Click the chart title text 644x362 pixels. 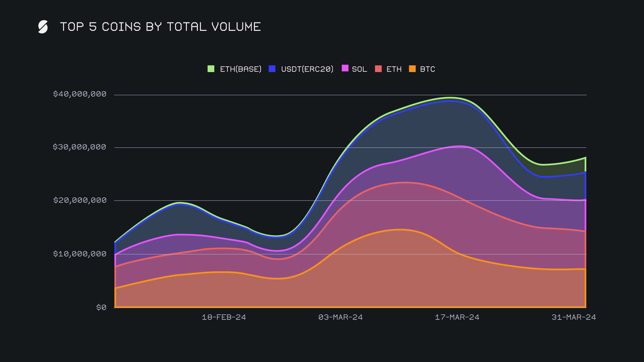tap(160, 27)
